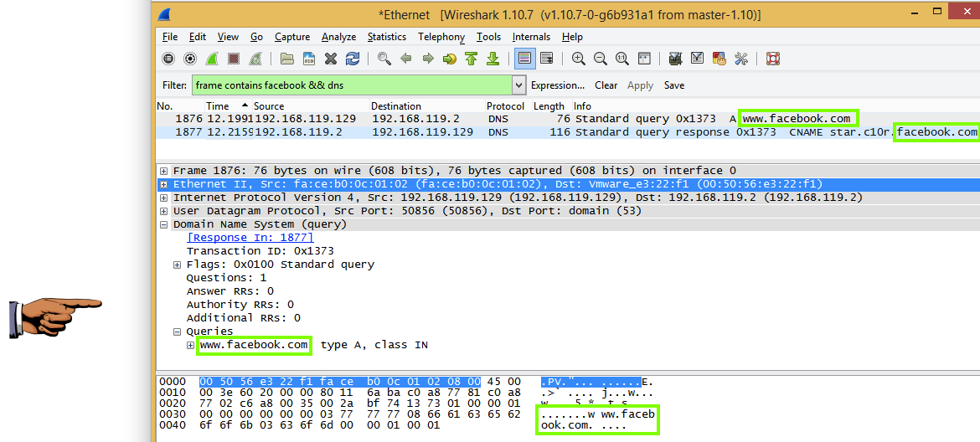
Task: Collapse the Domain Name System section
Action: pos(164,224)
